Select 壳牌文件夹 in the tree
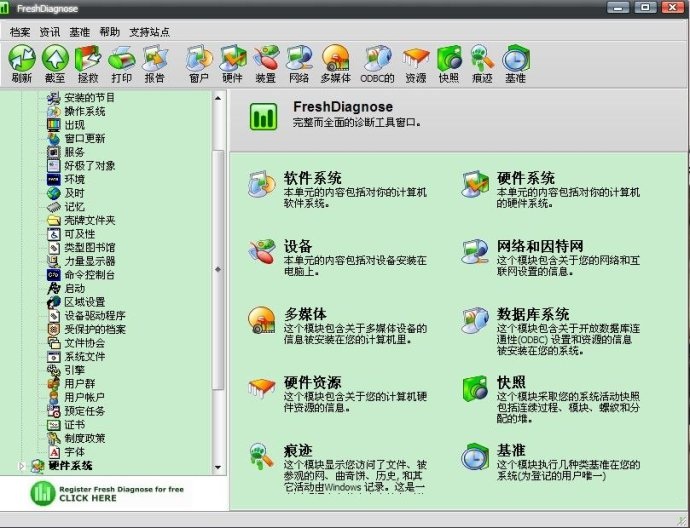The image size is (690, 528). click(90, 220)
